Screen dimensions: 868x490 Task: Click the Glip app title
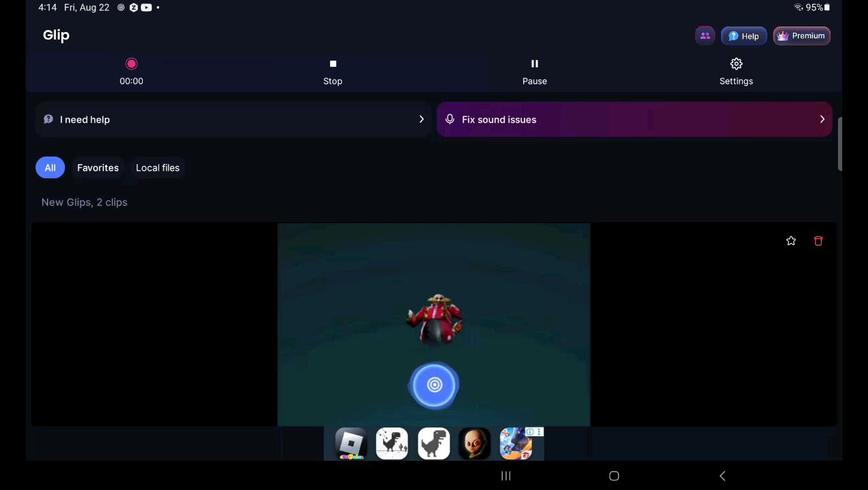coord(56,35)
